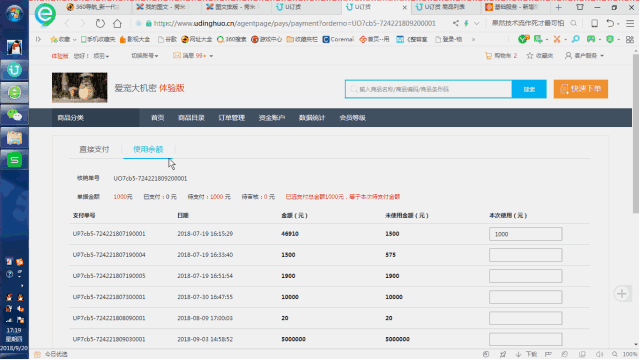Screen dimensions: 640x360
Task: Click the browser forward arrow
Action: tap(83, 23)
